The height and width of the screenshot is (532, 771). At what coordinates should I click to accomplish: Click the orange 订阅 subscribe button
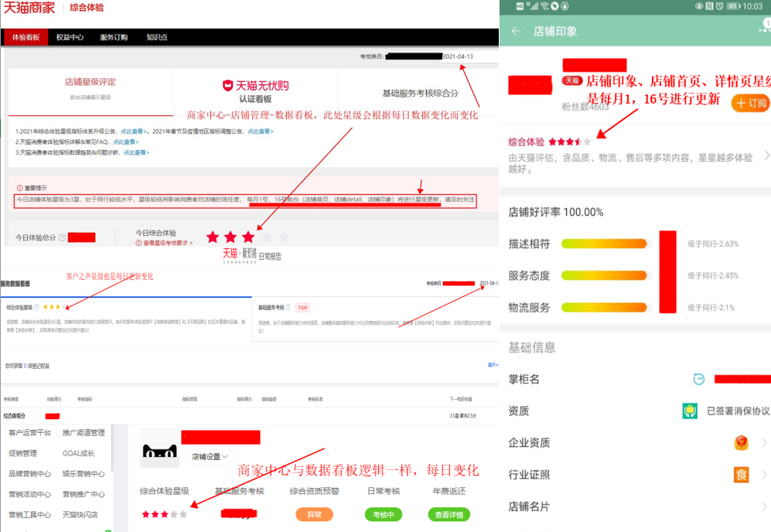[x=749, y=103]
